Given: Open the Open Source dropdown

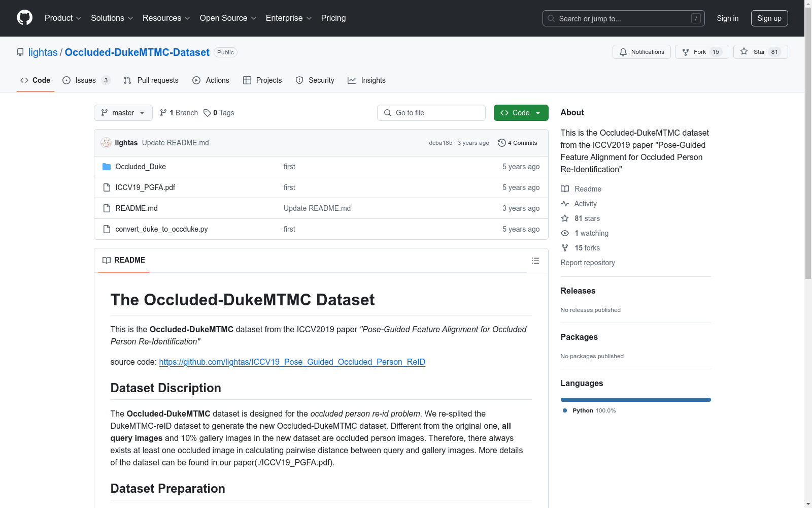Looking at the screenshot, I should tap(228, 18).
